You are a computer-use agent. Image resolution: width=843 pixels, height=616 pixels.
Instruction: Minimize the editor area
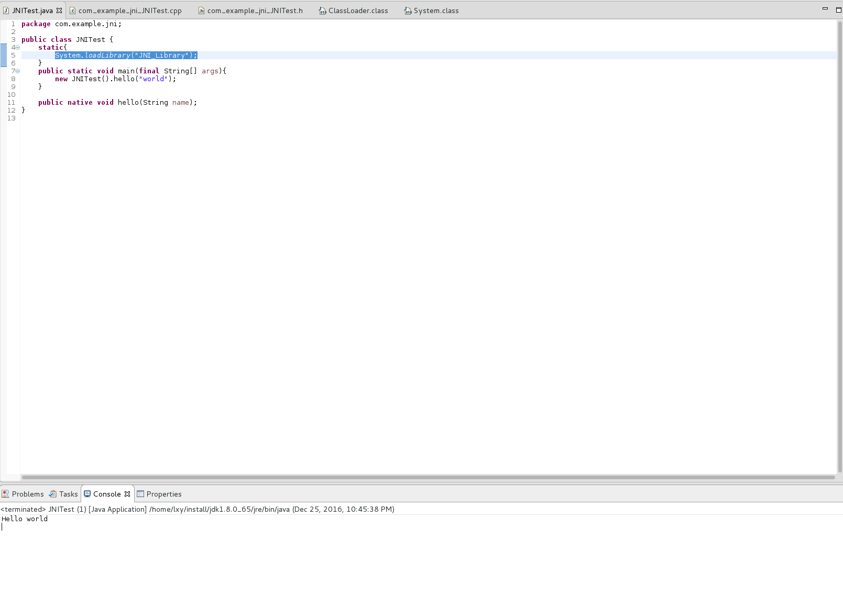coord(825,9)
